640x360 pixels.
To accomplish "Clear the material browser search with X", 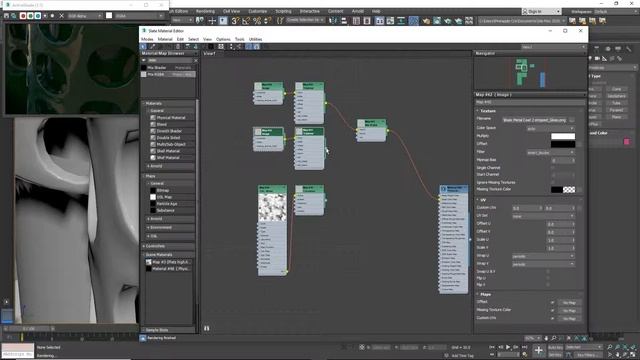I will (x=195, y=60).
